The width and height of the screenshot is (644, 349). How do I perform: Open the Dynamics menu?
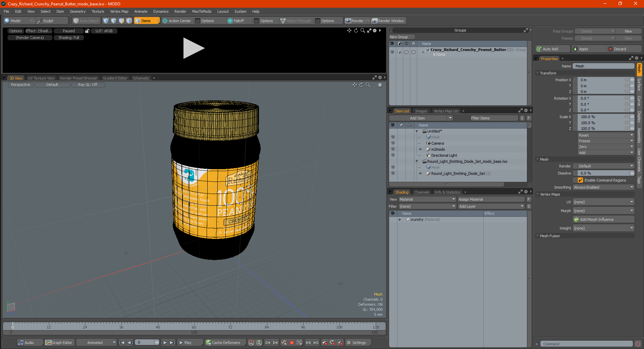pyautogui.click(x=161, y=11)
